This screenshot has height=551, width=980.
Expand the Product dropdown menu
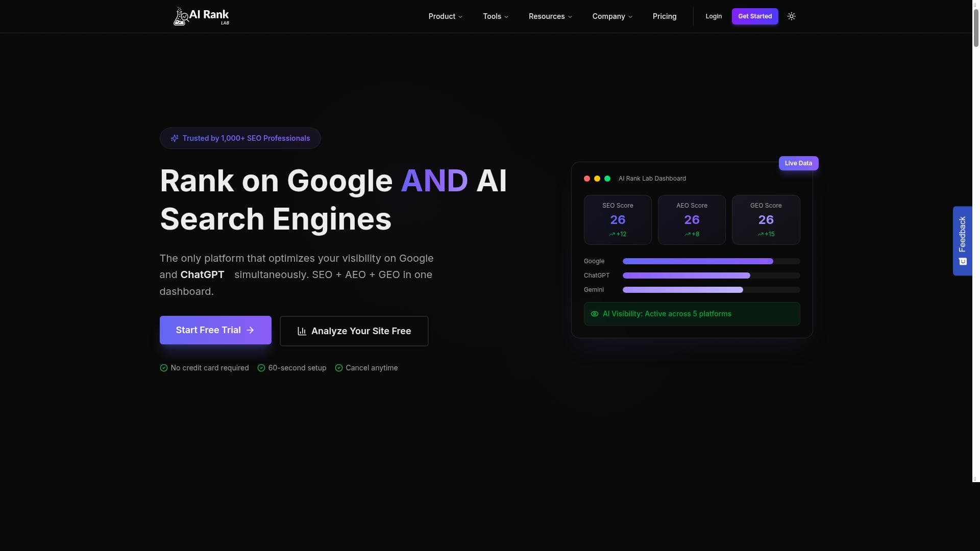[445, 16]
